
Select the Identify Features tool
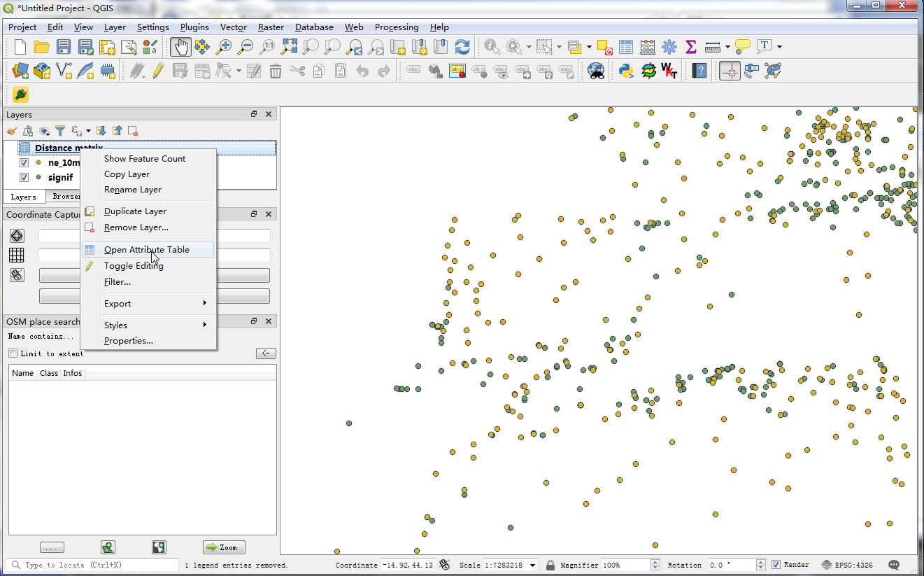pos(492,47)
